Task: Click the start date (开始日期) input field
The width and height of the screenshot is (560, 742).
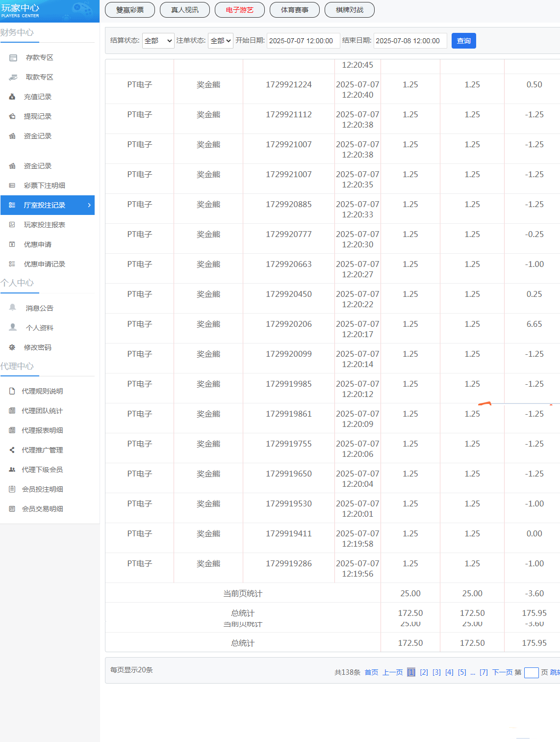Action: pos(303,41)
